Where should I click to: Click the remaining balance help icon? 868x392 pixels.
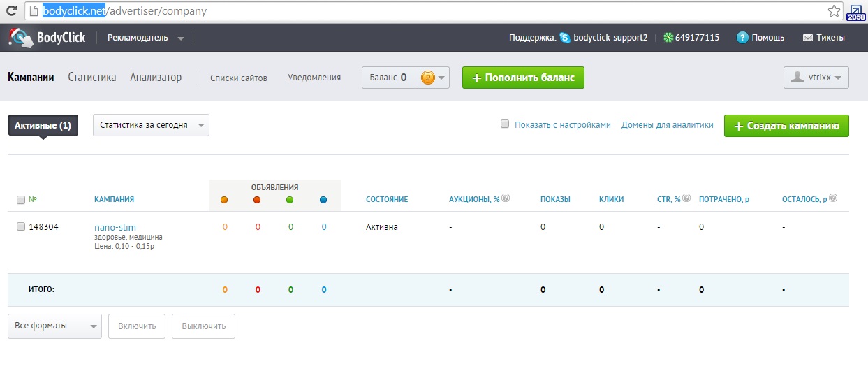point(833,198)
